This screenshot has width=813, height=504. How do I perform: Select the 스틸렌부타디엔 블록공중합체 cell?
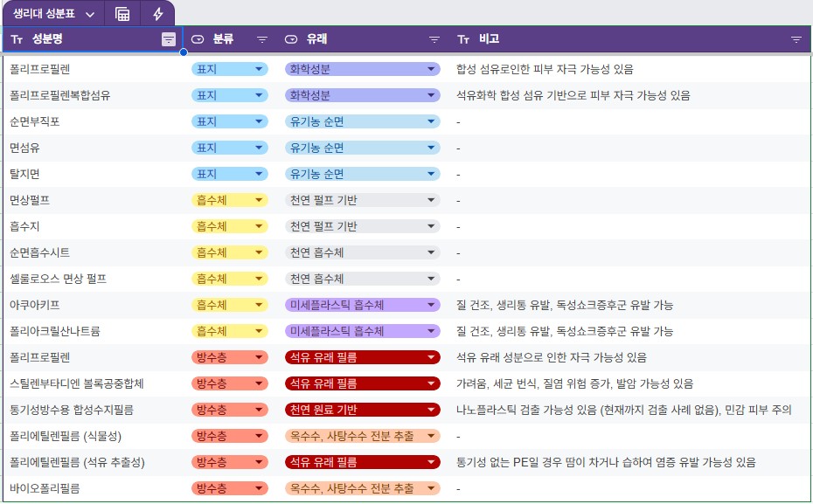(x=77, y=383)
